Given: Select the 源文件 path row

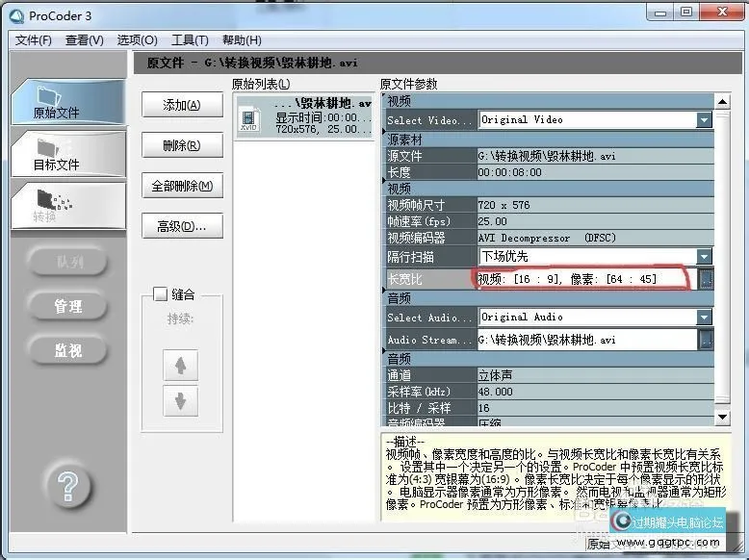Looking at the screenshot, I should point(549,156).
